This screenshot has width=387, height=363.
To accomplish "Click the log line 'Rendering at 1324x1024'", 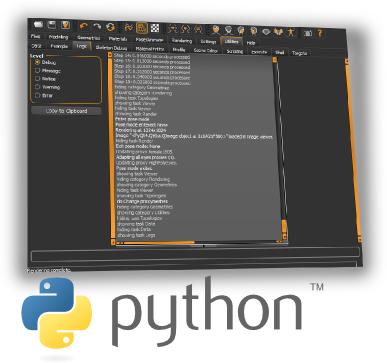I will point(141,130).
